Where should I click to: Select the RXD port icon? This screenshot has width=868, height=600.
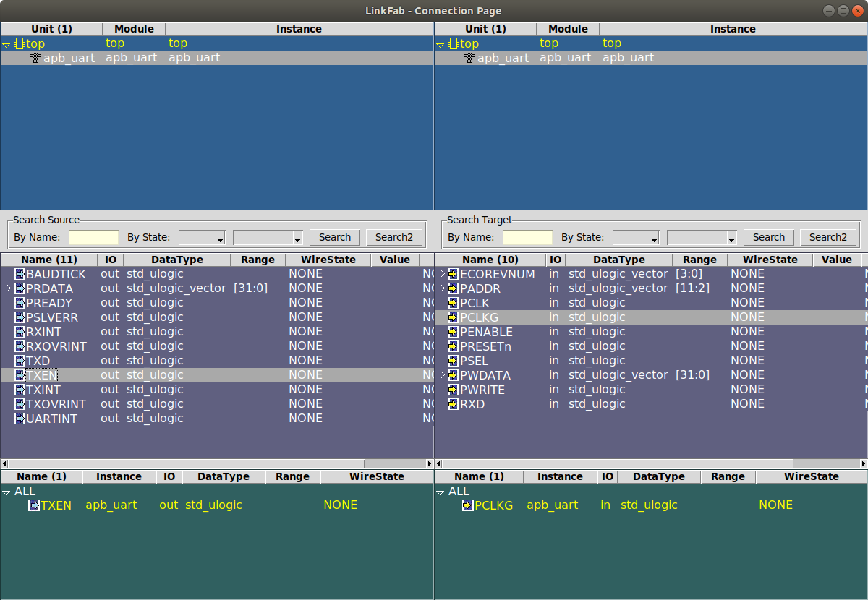click(454, 404)
